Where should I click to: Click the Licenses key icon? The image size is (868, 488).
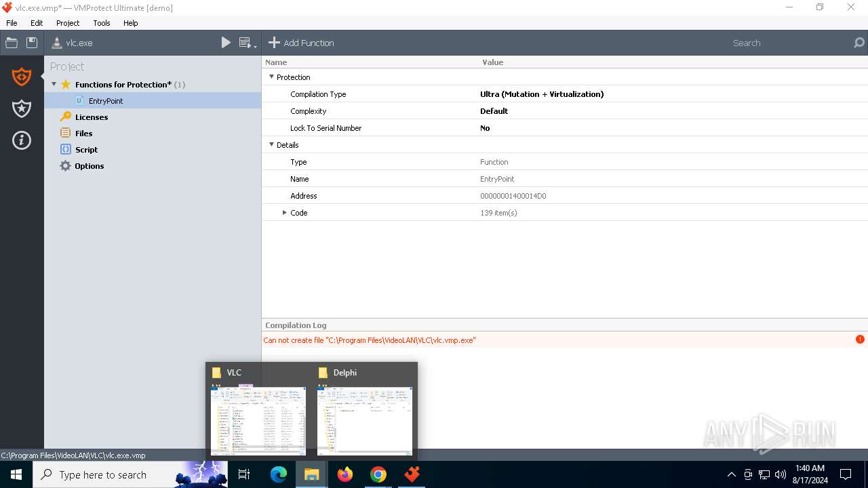pyautogui.click(x=65, y=117)
